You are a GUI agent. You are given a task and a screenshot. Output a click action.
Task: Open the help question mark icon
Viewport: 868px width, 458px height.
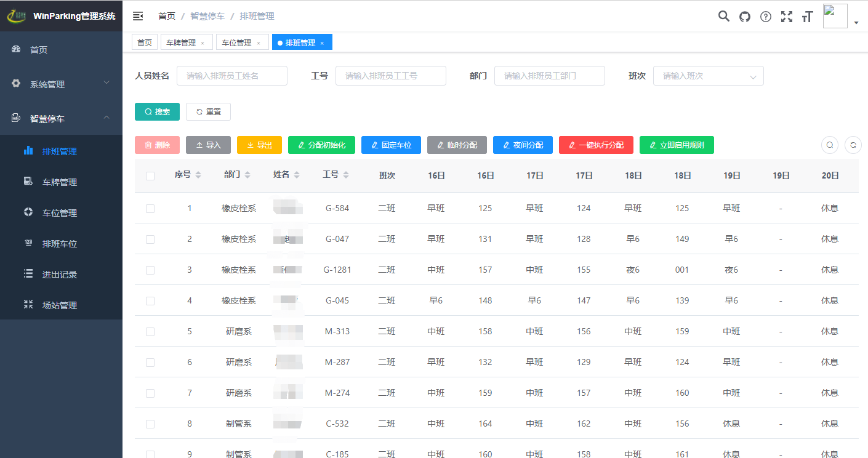(x=766, y=17)
